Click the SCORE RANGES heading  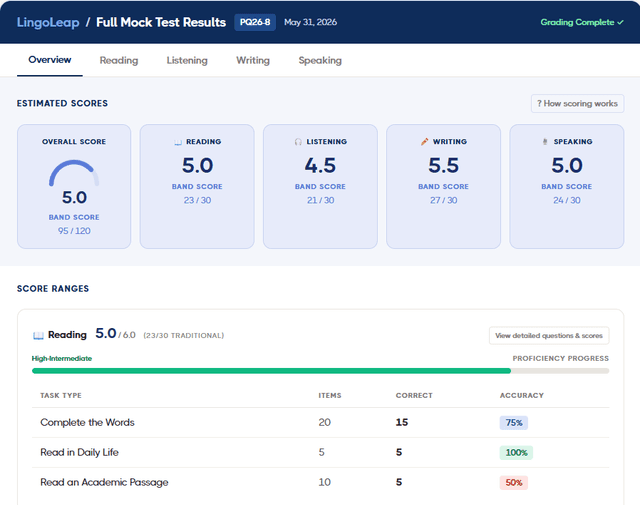53,289
